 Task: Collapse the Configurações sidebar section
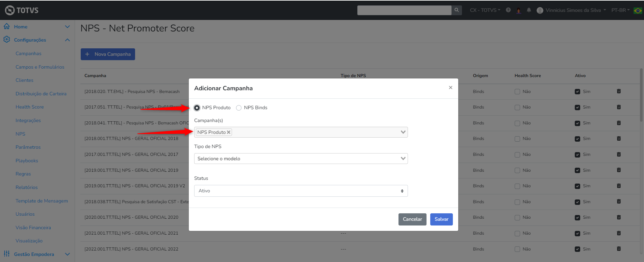67,40
